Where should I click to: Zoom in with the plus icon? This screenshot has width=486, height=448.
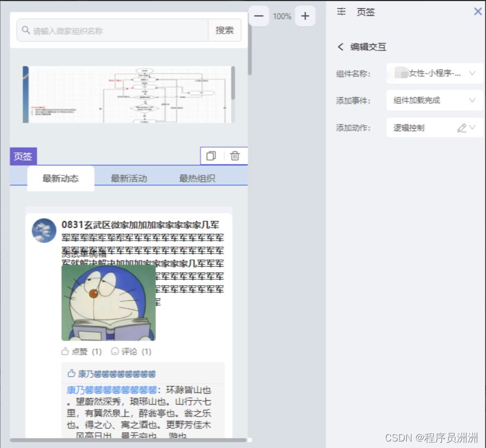pyautogui.click(x=305, y=16)
